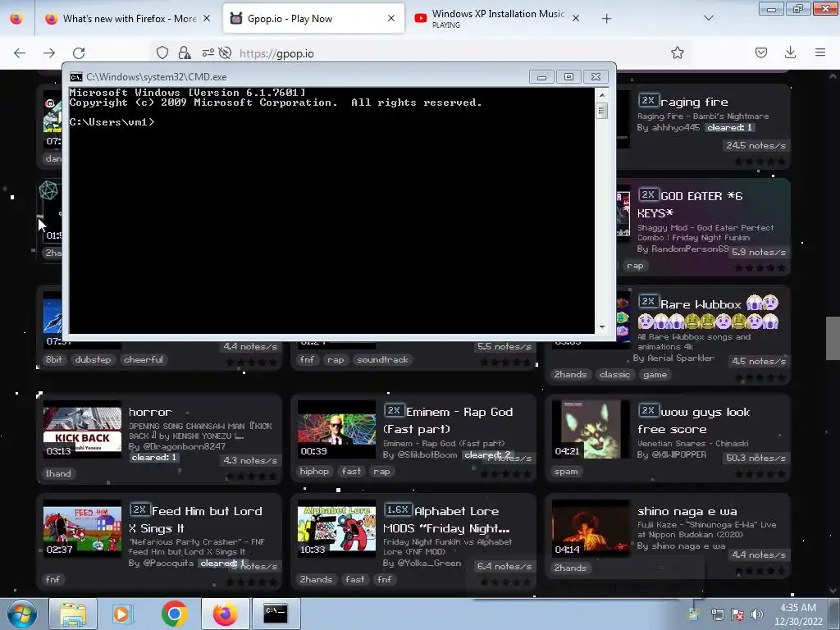Image resolution: width=840 pixels, height=630 pixels.
Task: Select the hiphop tag
Action: pos(314,472)
